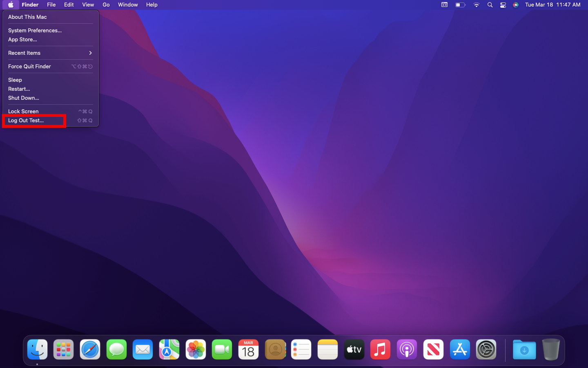Click the Apple logo menu
This screenshot has height=368, width=588.
pyautogui.click(x=11, y=5)
